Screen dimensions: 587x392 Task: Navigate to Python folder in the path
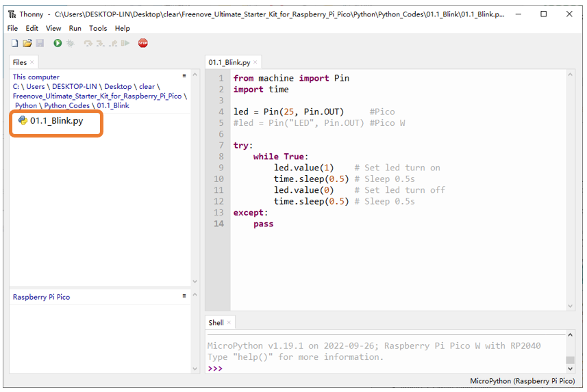[26, 106]
